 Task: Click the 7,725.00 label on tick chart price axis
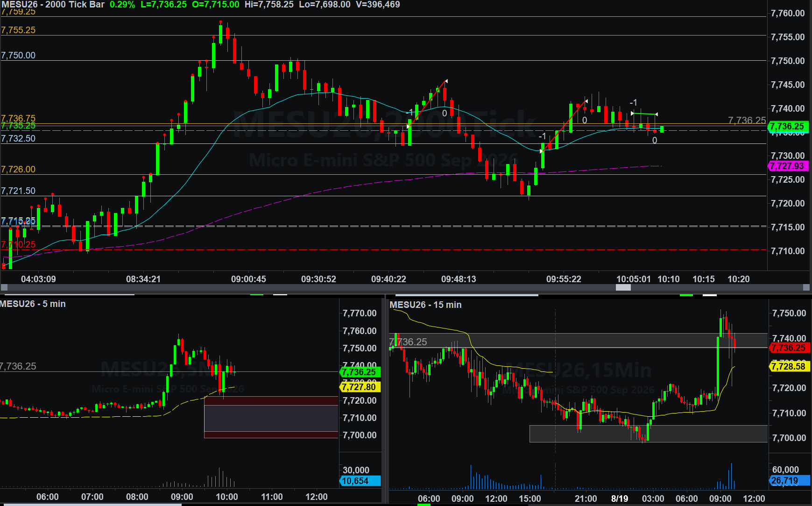788,179
